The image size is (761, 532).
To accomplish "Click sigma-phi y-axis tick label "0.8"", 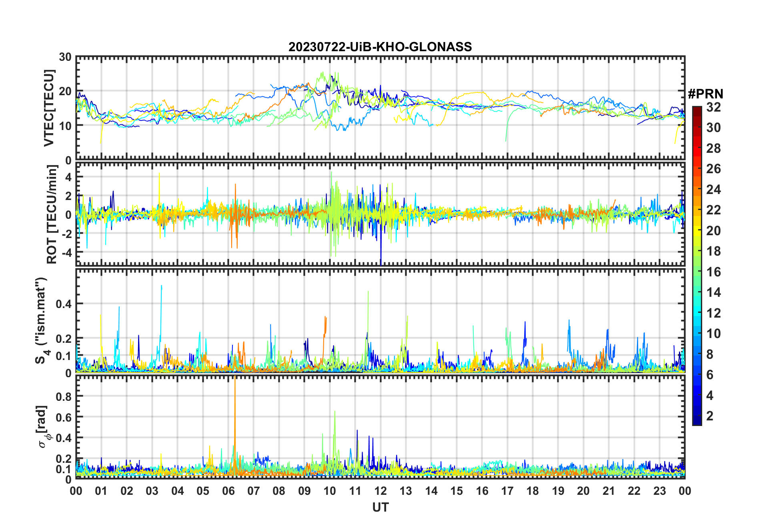I will coord(64,396).
